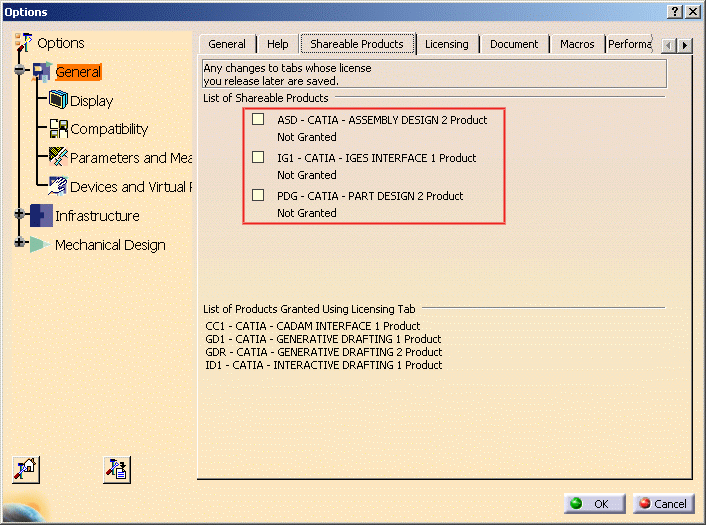Click 'ASD - CATIA - ASSEMBLY DESIGN 2 Product' label

(382, 120)
